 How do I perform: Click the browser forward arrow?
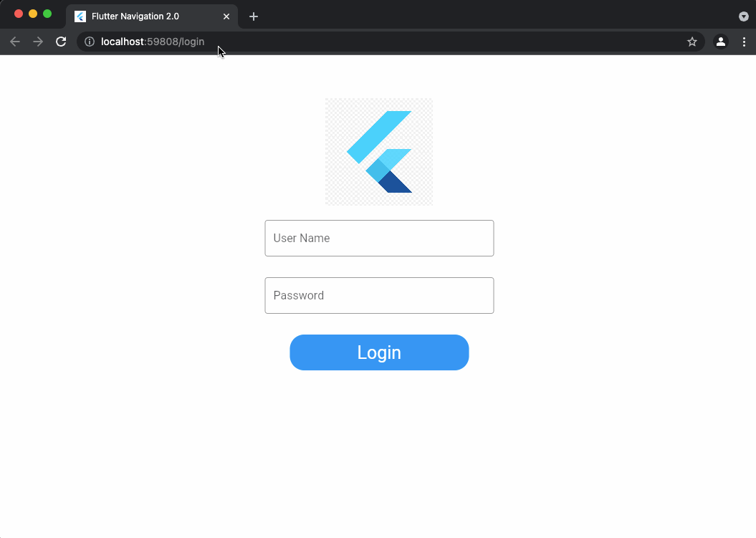point(38,42)
